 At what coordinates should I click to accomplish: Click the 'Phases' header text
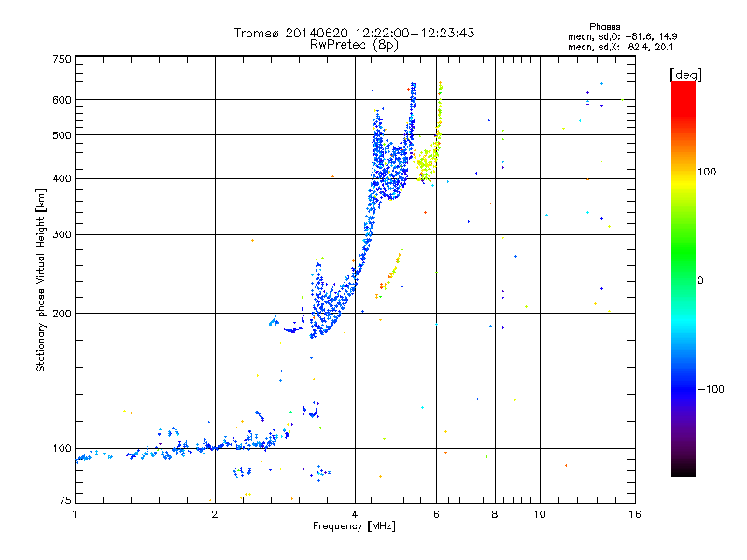click(604, 27)
